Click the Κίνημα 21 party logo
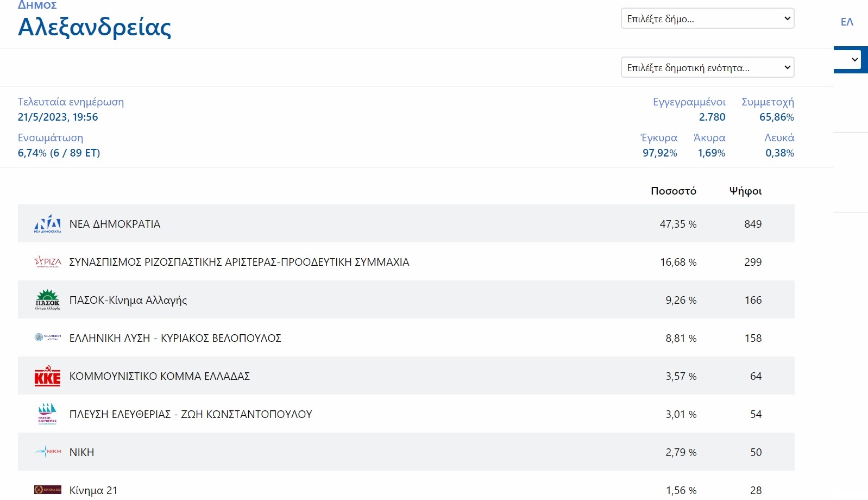Screen dimensions: 868x500 [x=48, y=490]
